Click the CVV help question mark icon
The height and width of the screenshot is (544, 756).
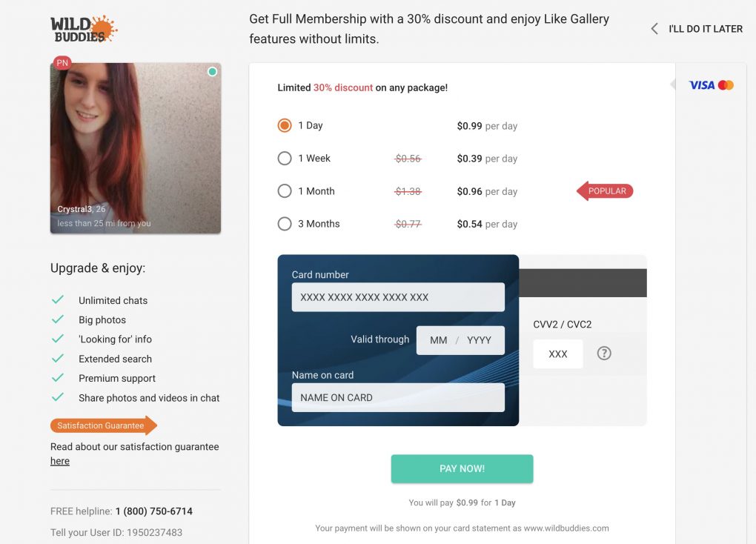(604, 354)
